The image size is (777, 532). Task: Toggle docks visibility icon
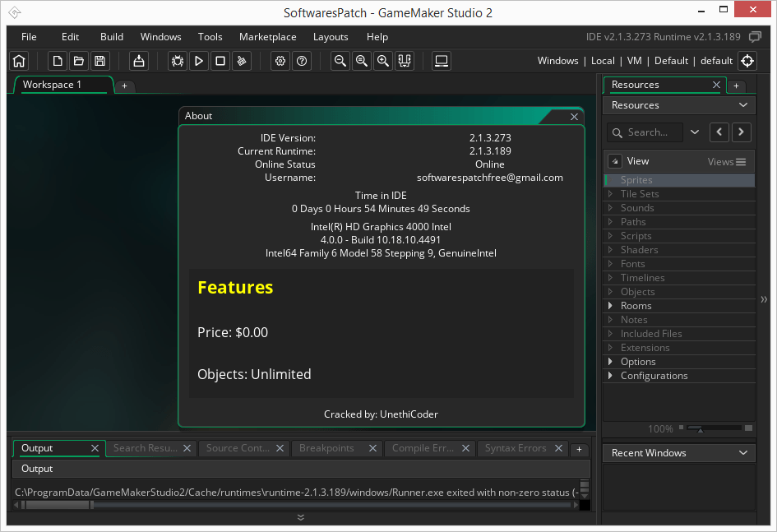click(405, 61)
